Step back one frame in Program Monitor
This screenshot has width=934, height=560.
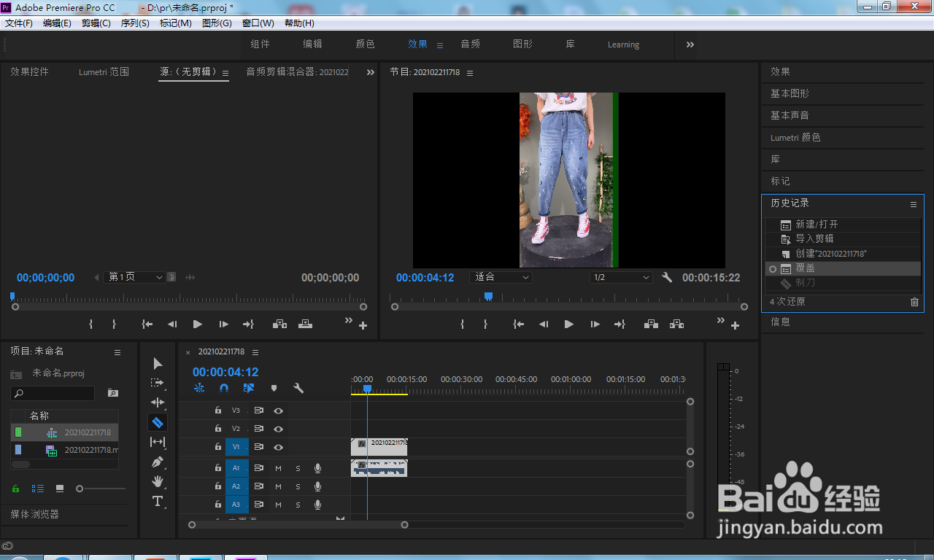[x=543, y=324]
